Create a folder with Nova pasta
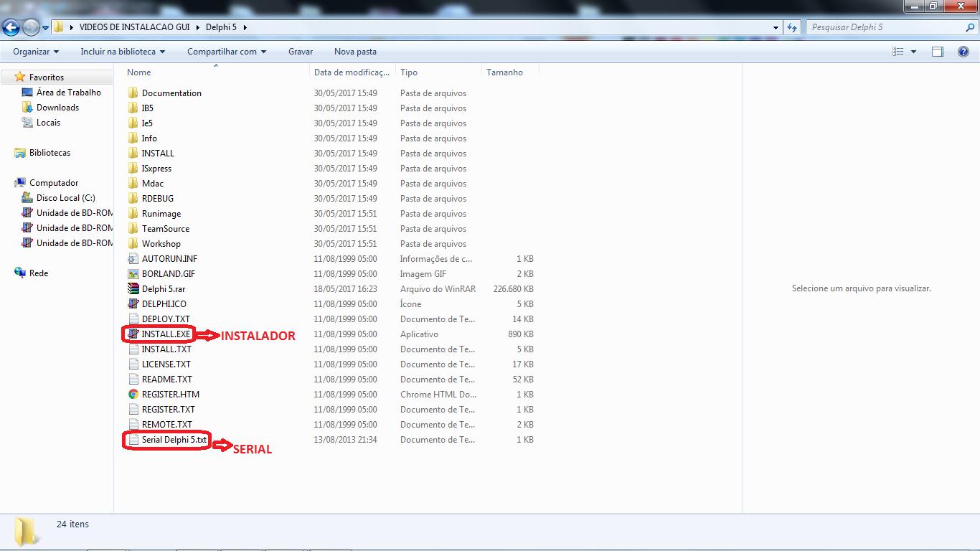Image resolution: width=980 pixels, height=551 pixels. pos(355,52)
